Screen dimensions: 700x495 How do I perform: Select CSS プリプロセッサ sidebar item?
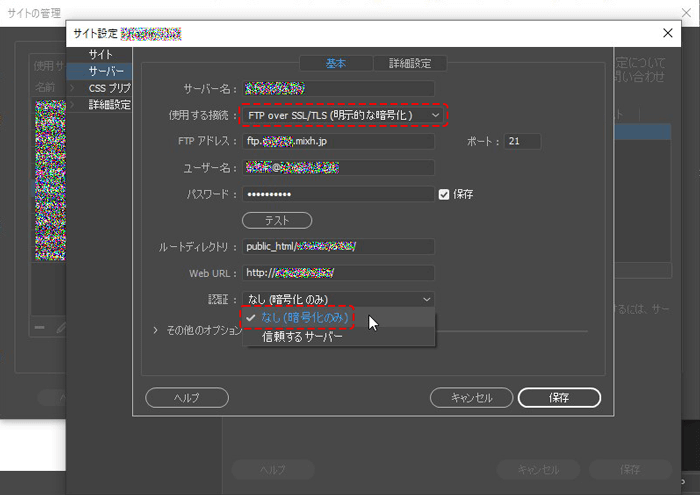click(x=109, y=88)
